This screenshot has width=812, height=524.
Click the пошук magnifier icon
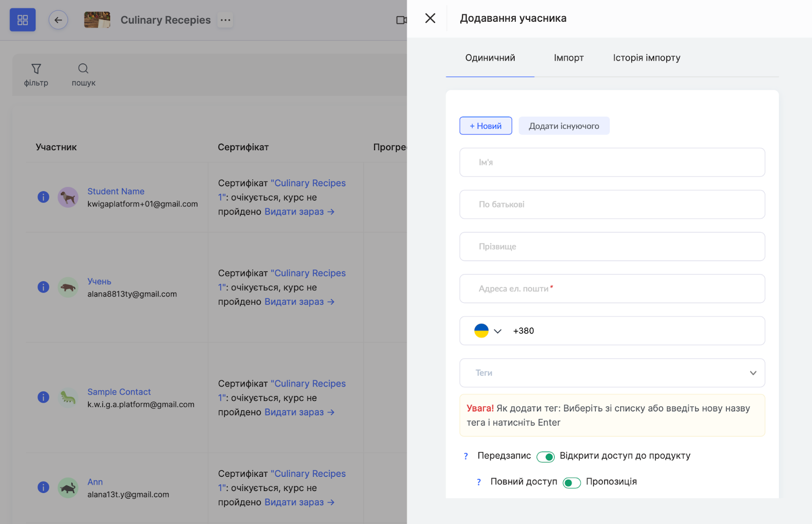coord(83,69)
